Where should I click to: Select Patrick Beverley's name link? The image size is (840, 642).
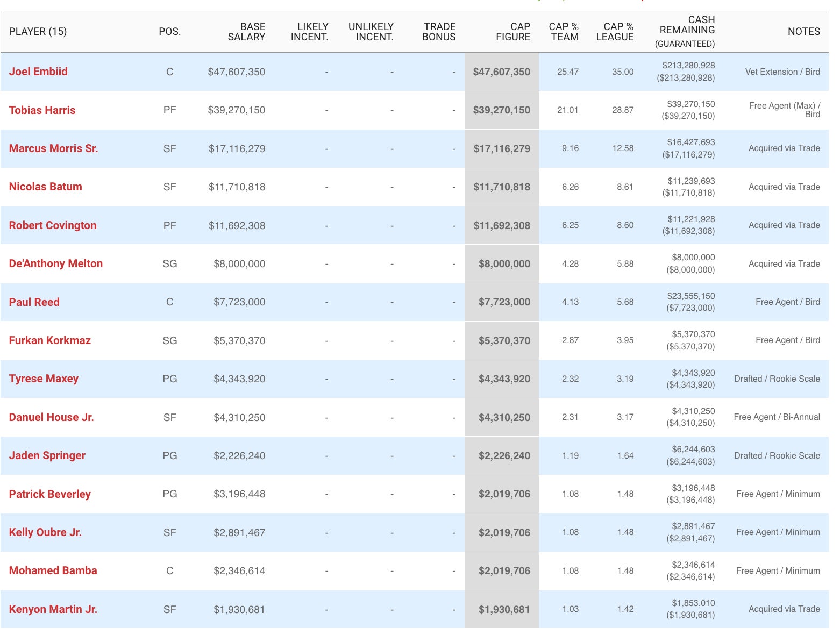49,494
